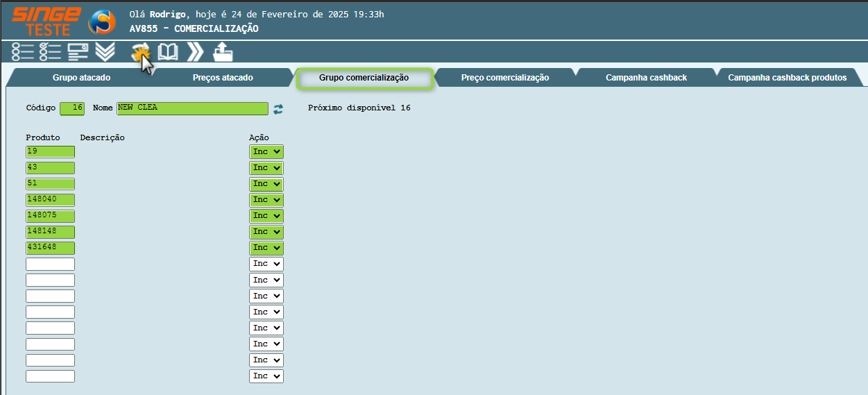Expand the Ação dropdown for product 431648
Image resolution: width=868 pixels, height=395 pixels.
coord(266,248)
